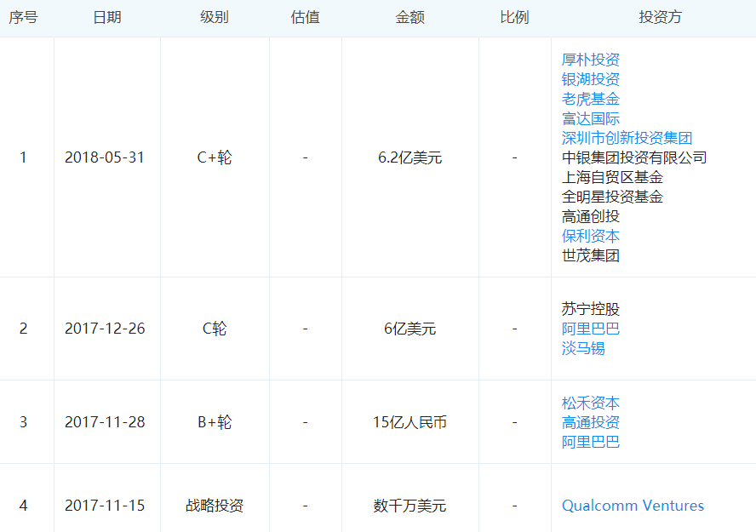The width and height of the screenshot is (756, 532).
Task: Click serial number 4 in the 战略投资 row
Action: pyautogui.click(x=23, y=506)
